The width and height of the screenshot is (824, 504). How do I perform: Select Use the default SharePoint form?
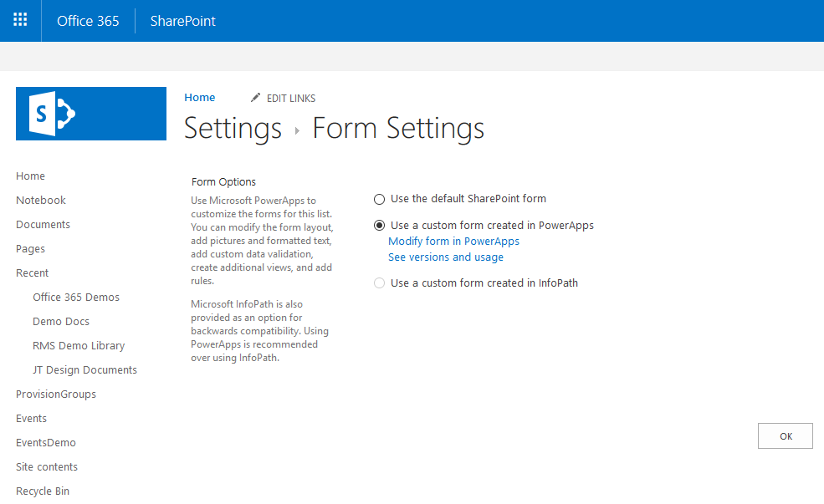(x=379, y=199)
